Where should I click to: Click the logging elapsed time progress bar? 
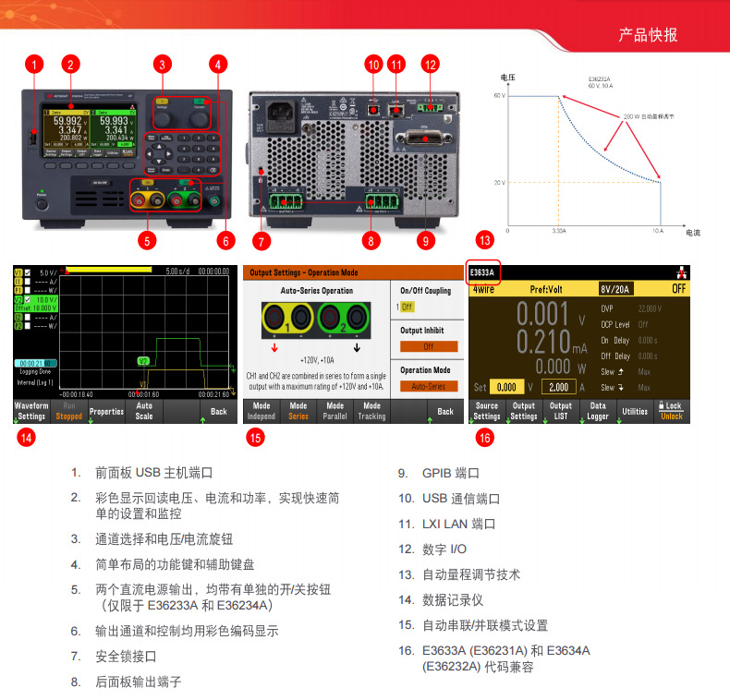[36, 364]
